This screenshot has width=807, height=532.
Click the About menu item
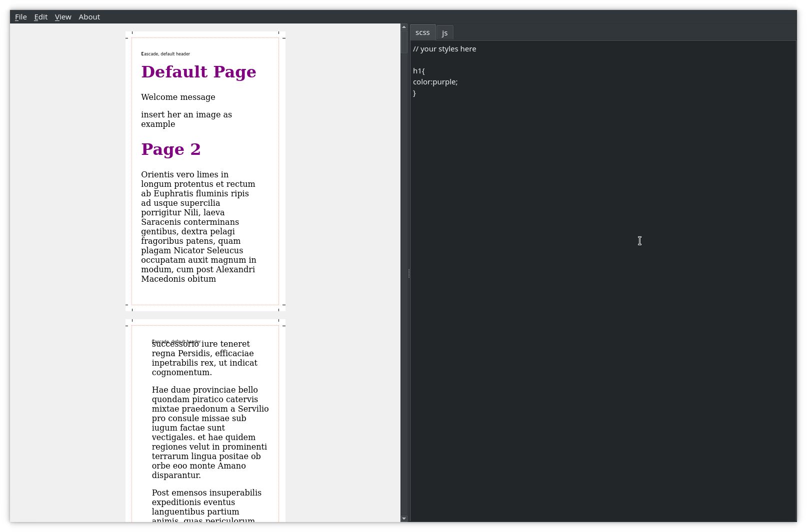[89, 17]
